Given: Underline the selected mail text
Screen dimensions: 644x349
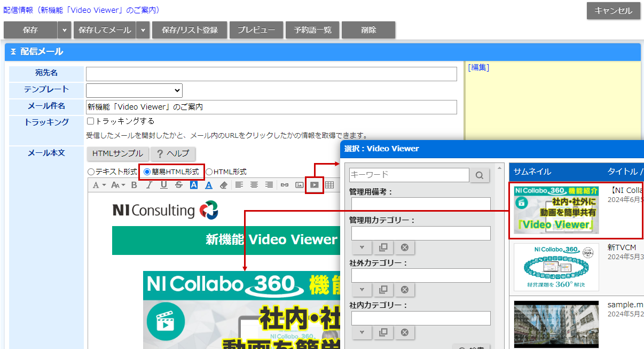Looking at the screenshot, I should coord(164,185).
